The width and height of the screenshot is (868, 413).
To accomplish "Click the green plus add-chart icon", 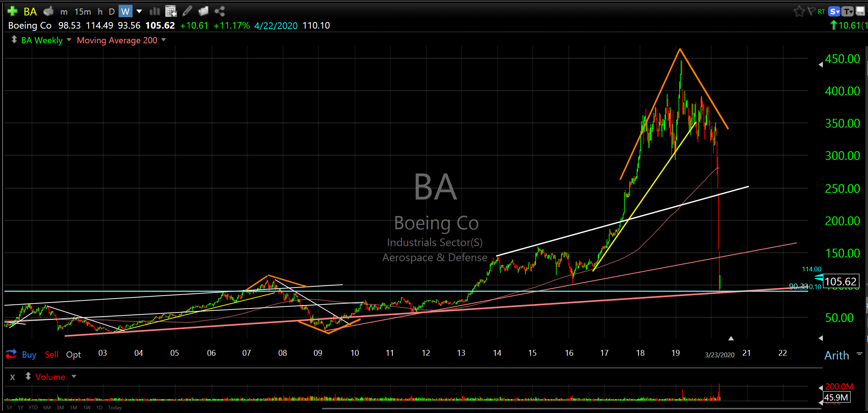I will coord(12,11).
